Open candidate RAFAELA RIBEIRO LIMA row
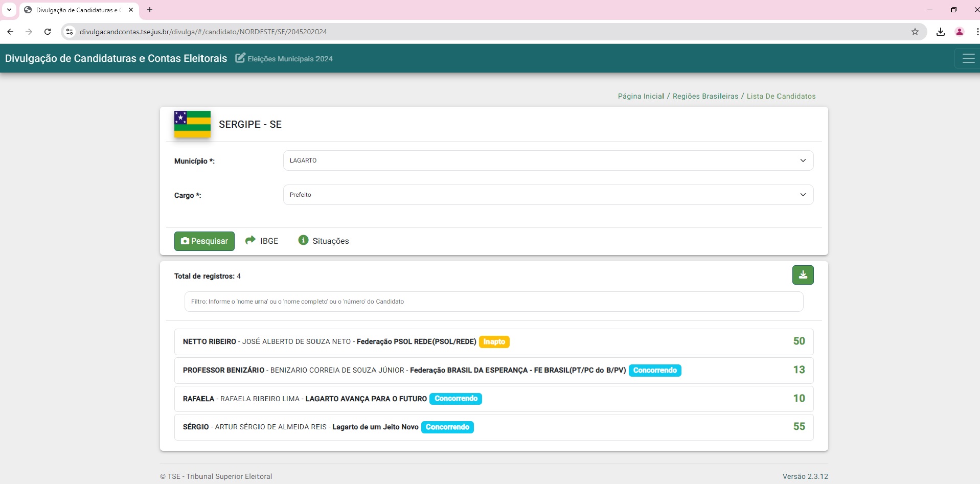This screenshot has height=484, width=980. tap(494, 399)
